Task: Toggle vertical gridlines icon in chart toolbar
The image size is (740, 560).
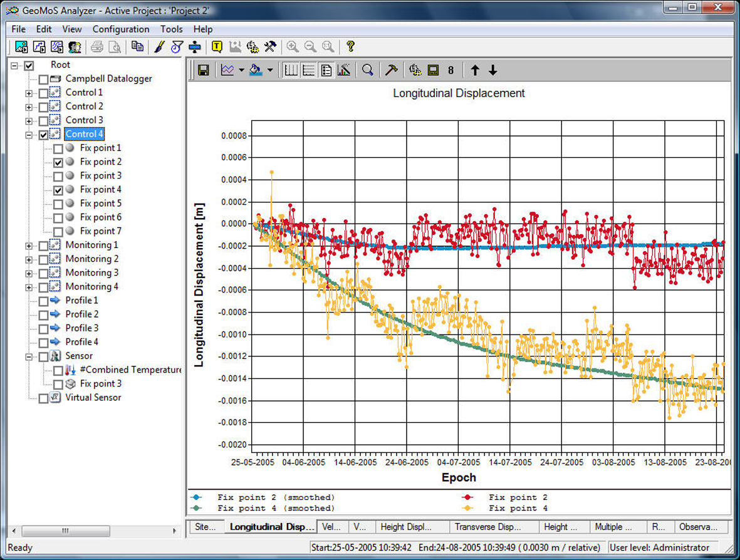Action: (291, 70)
